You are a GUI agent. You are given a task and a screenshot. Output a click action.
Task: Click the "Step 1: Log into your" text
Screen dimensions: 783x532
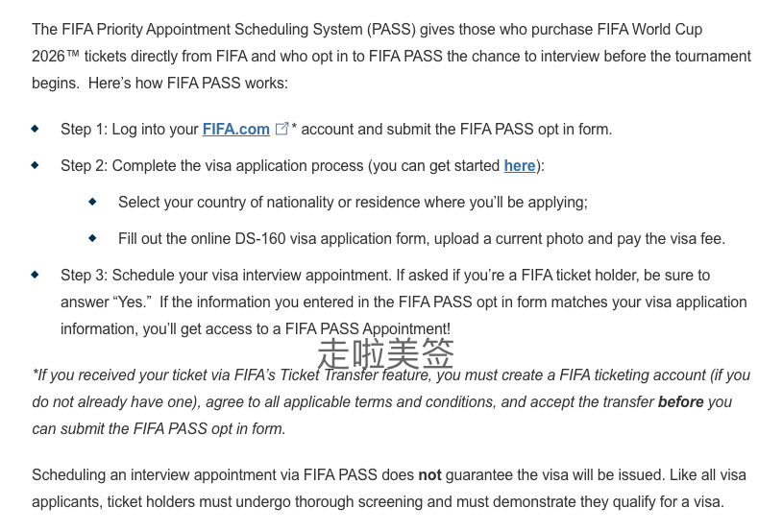coord(130,130)
